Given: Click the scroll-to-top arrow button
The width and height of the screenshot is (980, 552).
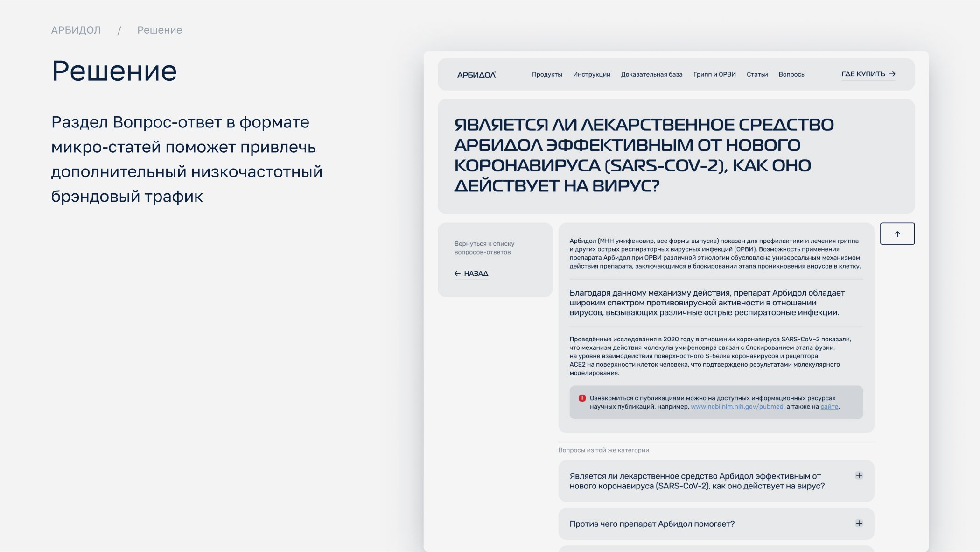Looking at the screenshot, I should pyautogui.click(x=897, y=234).
